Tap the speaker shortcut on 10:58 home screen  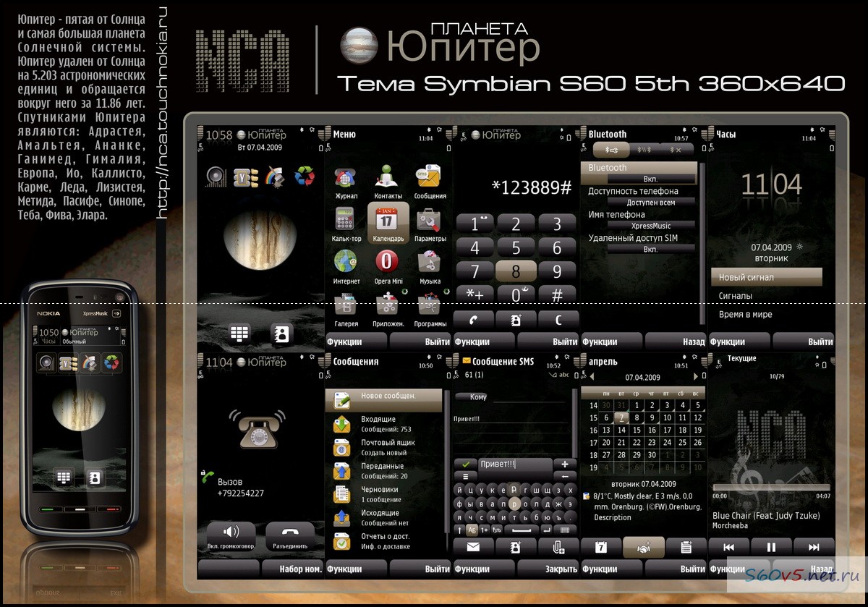(216, 176)
